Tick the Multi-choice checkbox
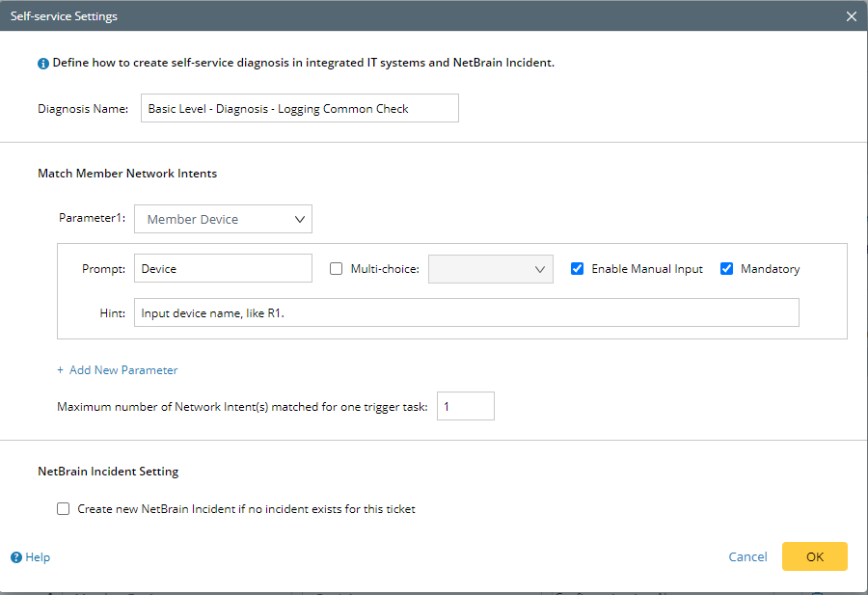This screenshot has height=595, width=868. [336, 269]
